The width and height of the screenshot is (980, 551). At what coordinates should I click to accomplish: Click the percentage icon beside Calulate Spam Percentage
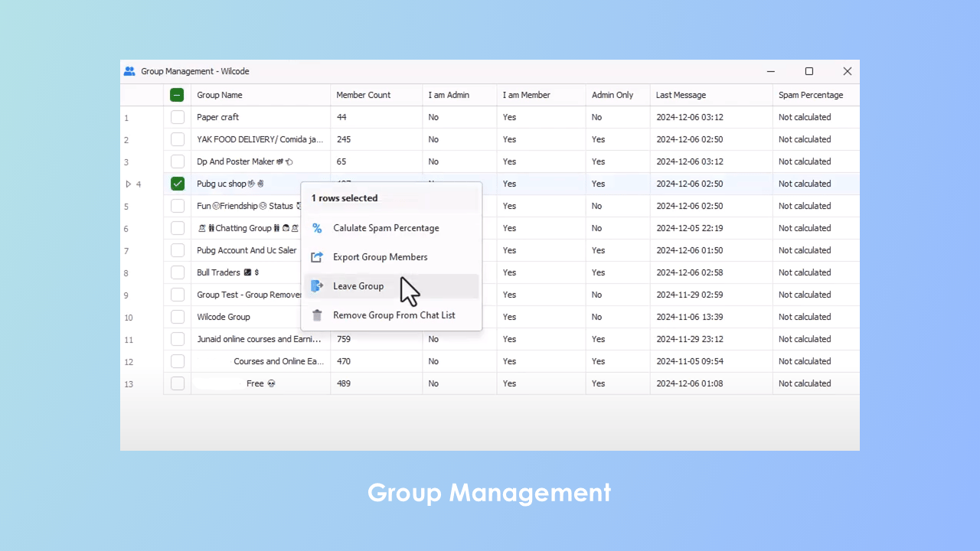click(x=317, y=227)
